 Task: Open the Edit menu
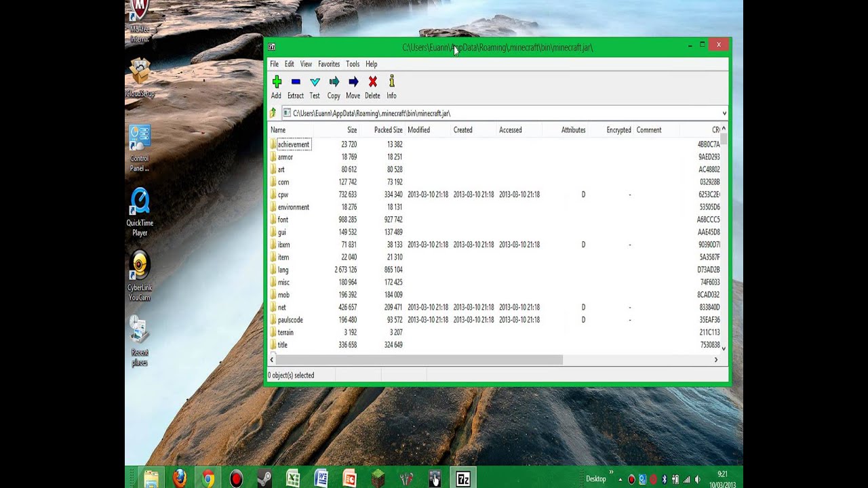pyautogui.click(x=289, y=64)
